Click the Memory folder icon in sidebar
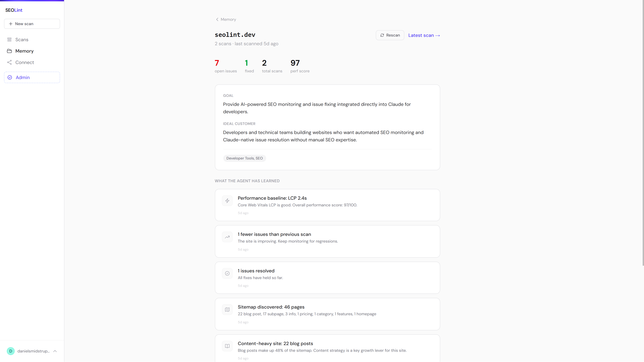Image resolution: width=644 pixels, height=362 pixels. tap(10, 51)
